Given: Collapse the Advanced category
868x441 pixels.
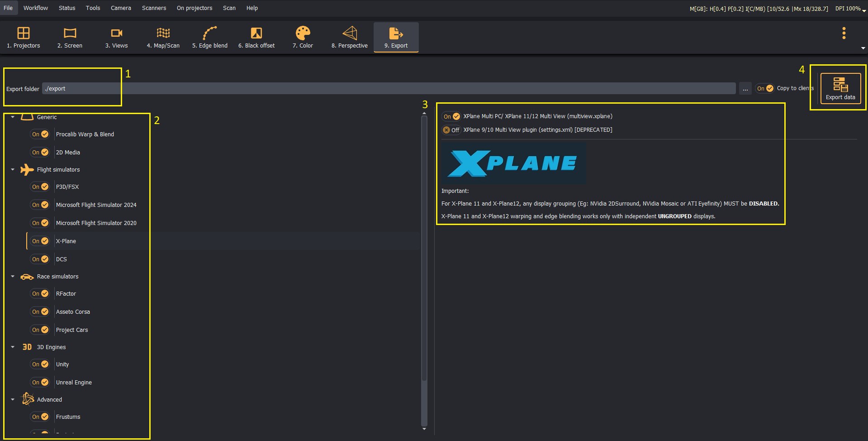Looking at the screenshot, I should click(13, 400).
